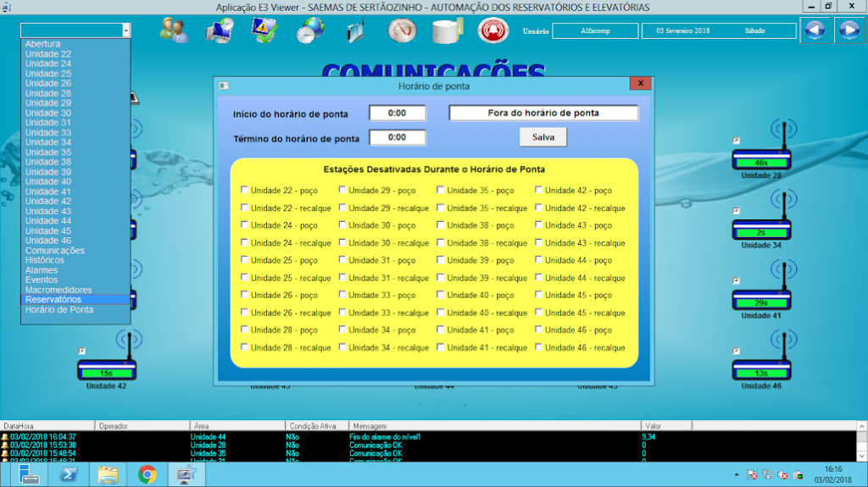This screenshot has height=487, width=868.
Task: Select Unidade 38 in dropdown list
Action: [48, 162]
